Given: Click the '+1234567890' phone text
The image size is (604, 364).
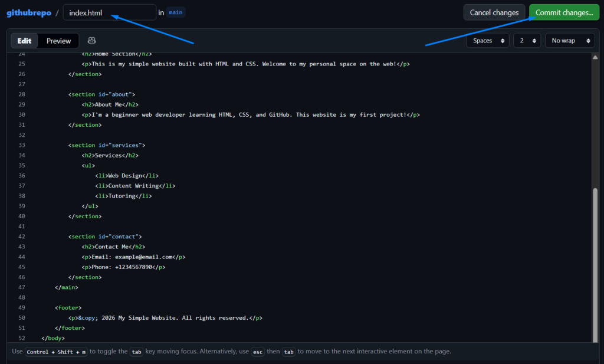Looking at the screenshot, I should (133, 267).
